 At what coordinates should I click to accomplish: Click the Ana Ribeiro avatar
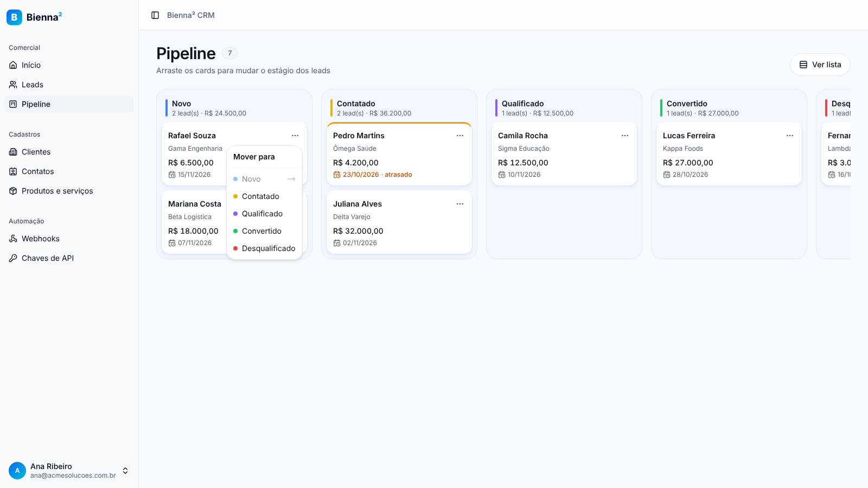17,471
